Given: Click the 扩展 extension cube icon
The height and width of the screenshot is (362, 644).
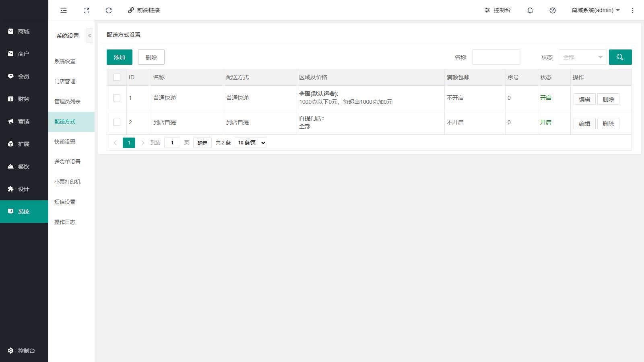Looking at the screenshot, I should tap(11, 144).
